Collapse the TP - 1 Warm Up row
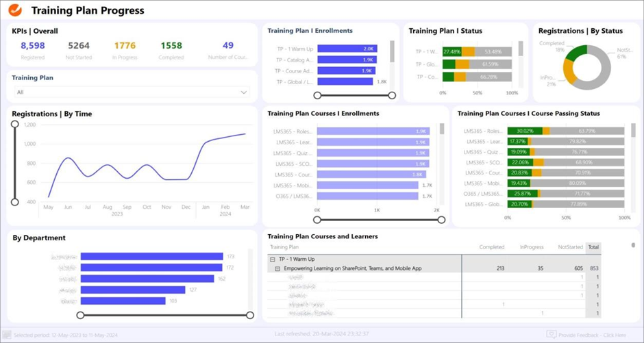Image resolution: width=644 pixels, height=343 pixels. [273, 259]
